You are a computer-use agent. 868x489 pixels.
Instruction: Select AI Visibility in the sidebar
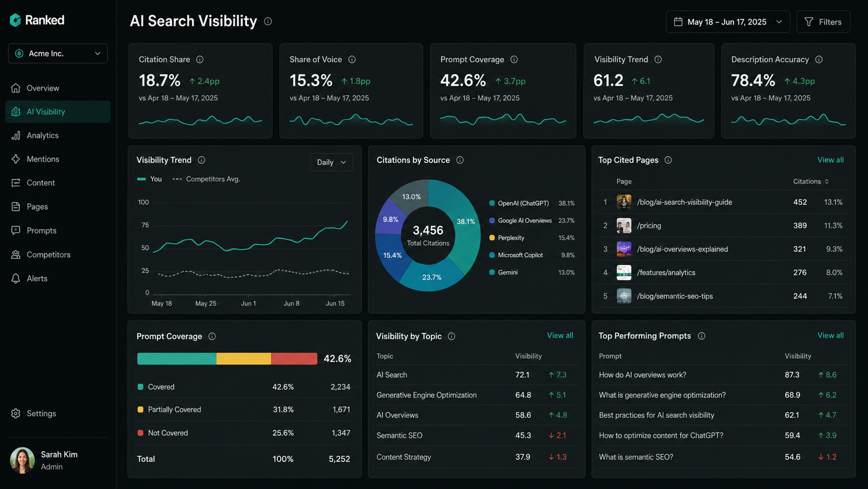tap(58, 112)
